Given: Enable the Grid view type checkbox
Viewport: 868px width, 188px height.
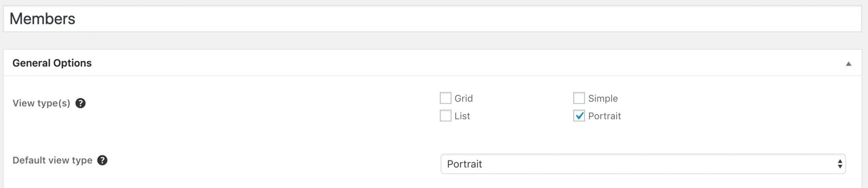Looking at the screenshot, I should click(x=445, y=98).
